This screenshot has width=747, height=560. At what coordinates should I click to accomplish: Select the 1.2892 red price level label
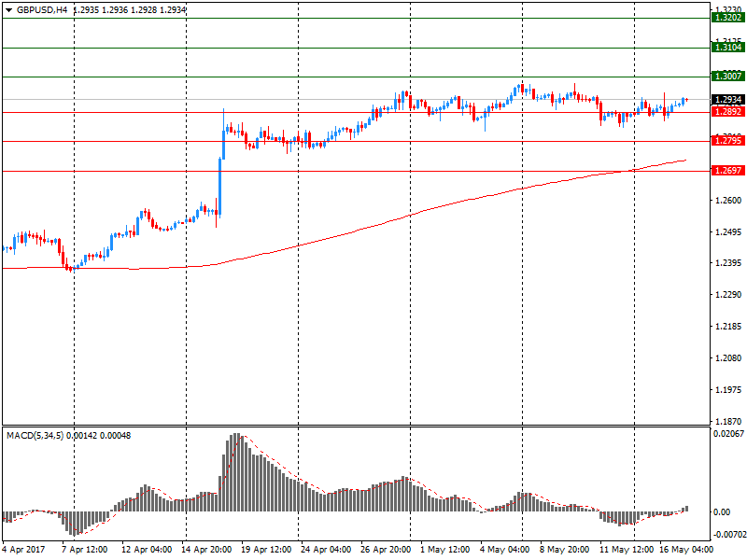728,112
